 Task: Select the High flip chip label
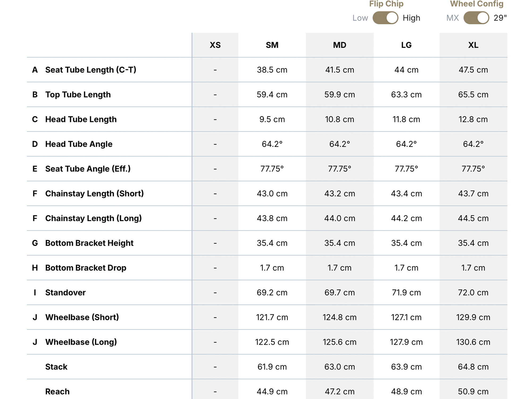(x=412, y=18)
